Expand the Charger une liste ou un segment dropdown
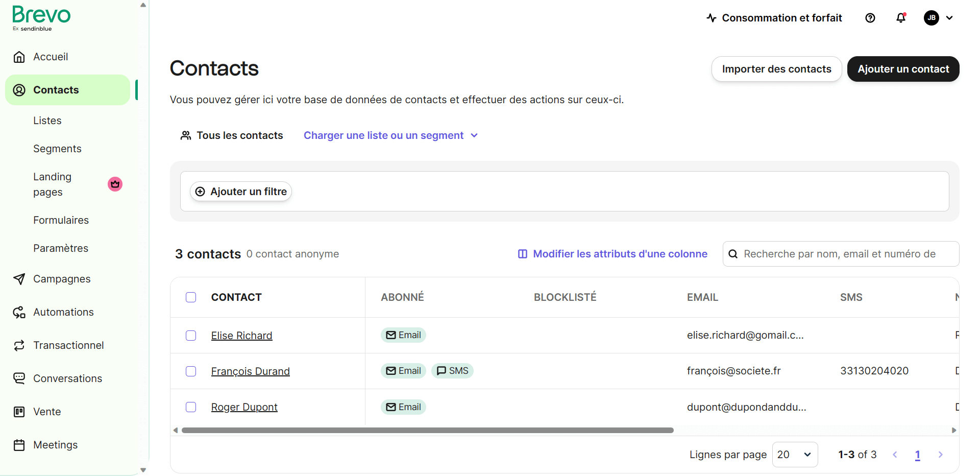 pos(390,135)
